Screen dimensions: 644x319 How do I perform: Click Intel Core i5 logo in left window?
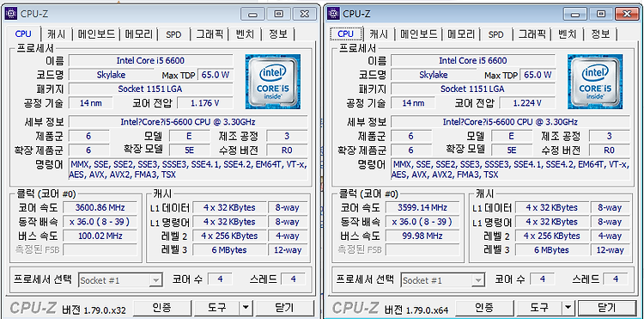(x=273, y=82)
